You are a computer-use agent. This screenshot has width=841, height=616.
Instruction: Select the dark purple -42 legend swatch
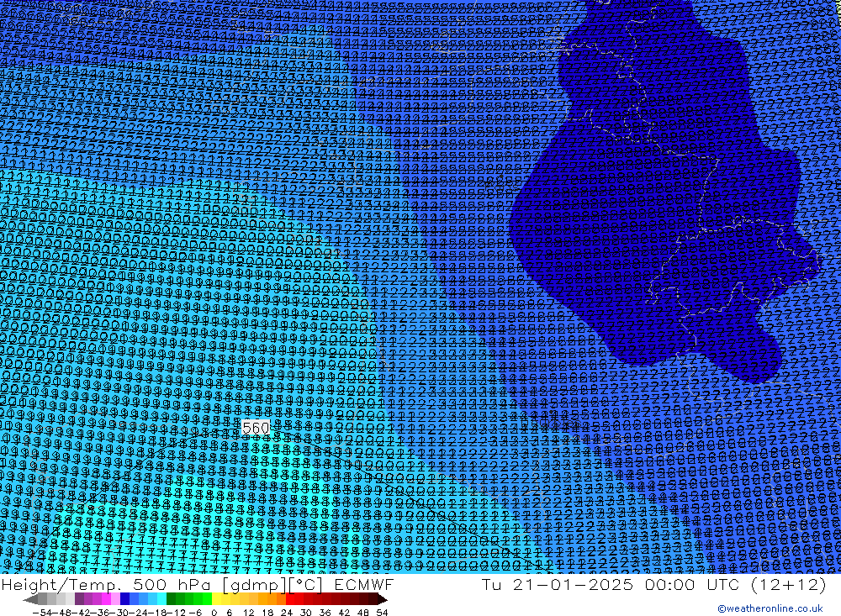tap(79, 599)
